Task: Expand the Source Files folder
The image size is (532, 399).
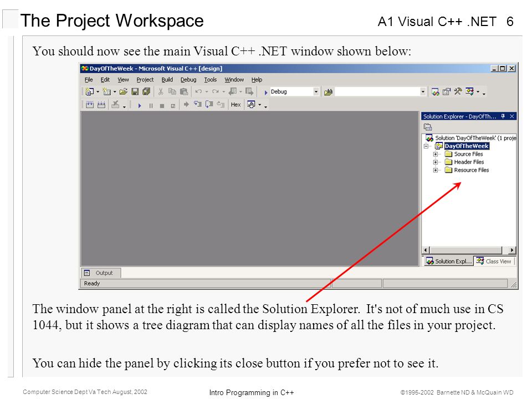Action: (436, 155)
